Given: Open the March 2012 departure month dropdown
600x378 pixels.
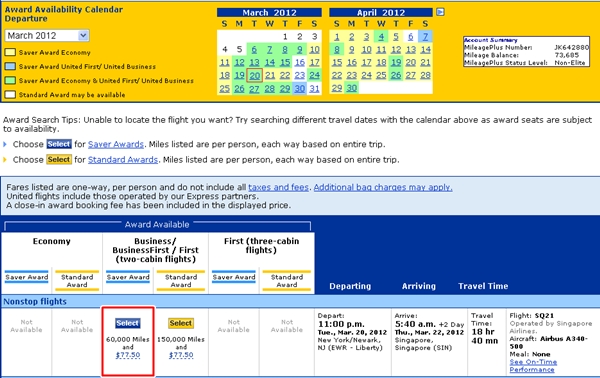Looking at the screenshot, I should (x=47, y=36).
